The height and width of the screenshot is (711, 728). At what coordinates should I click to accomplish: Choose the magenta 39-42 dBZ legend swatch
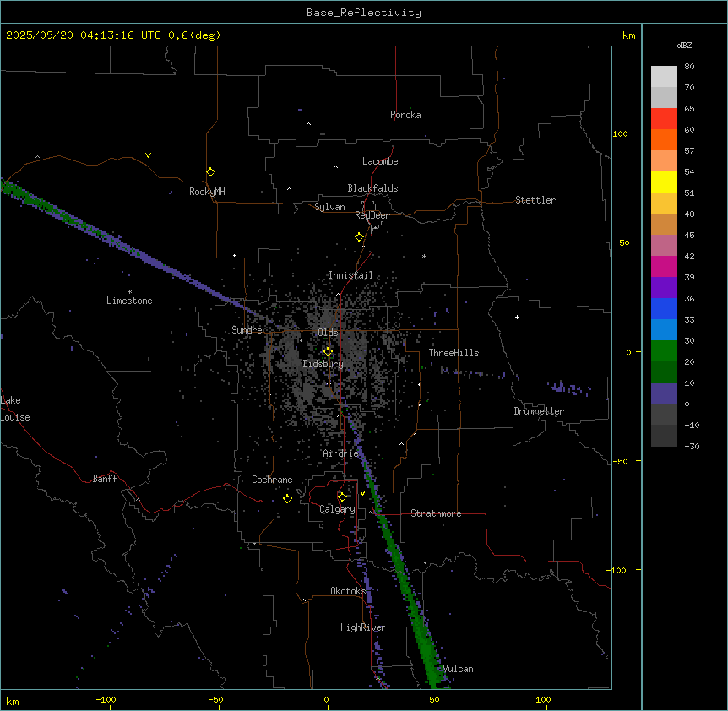664,266
